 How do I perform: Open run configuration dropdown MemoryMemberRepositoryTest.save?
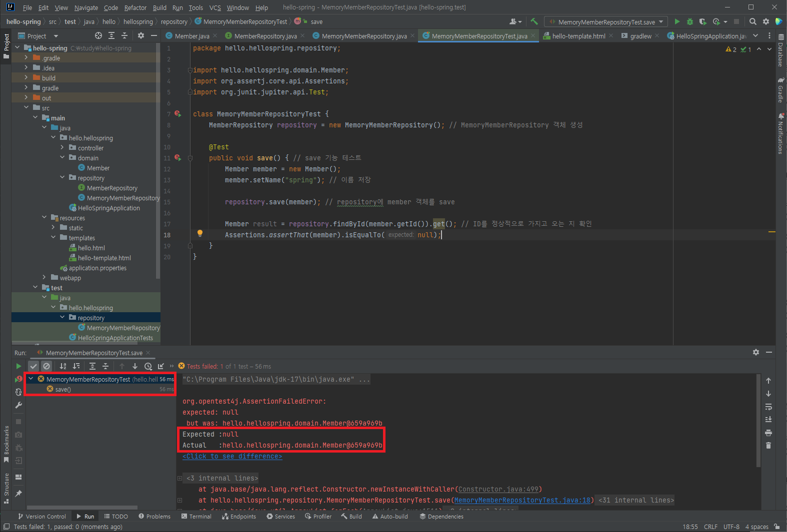point(606,21)
